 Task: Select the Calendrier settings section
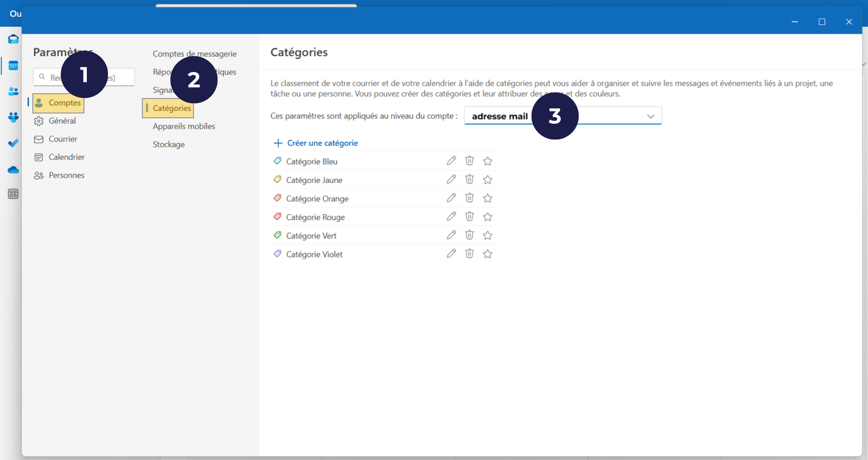pyautogui.click(x=66, y=157)
